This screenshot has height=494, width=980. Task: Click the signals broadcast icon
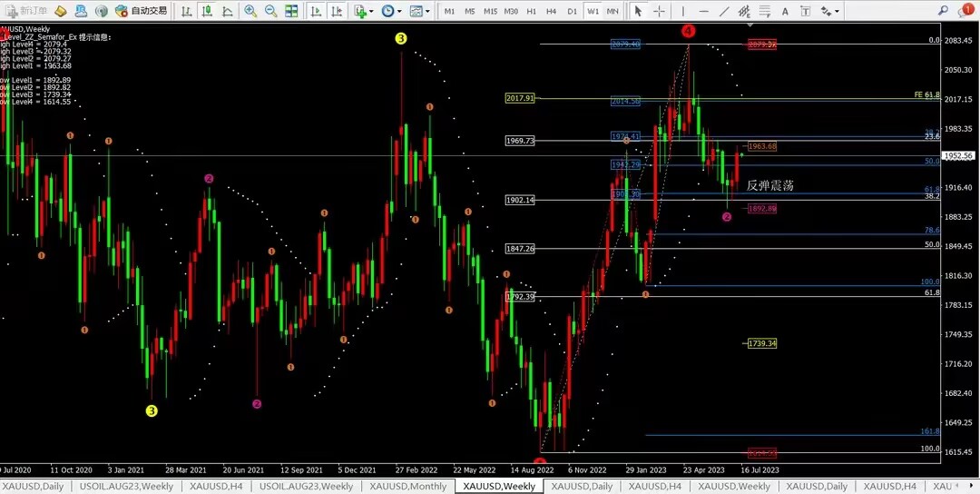click(x=102, y=11)
